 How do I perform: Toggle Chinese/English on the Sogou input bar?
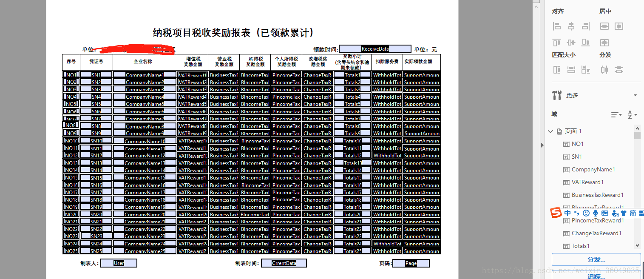coord(567,213)
